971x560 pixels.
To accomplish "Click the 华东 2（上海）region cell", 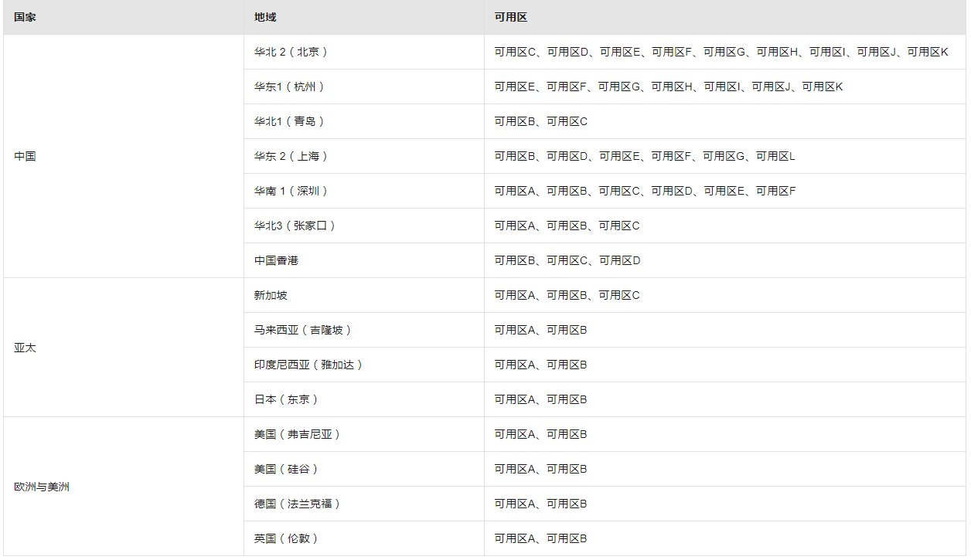I will [291, 156].
